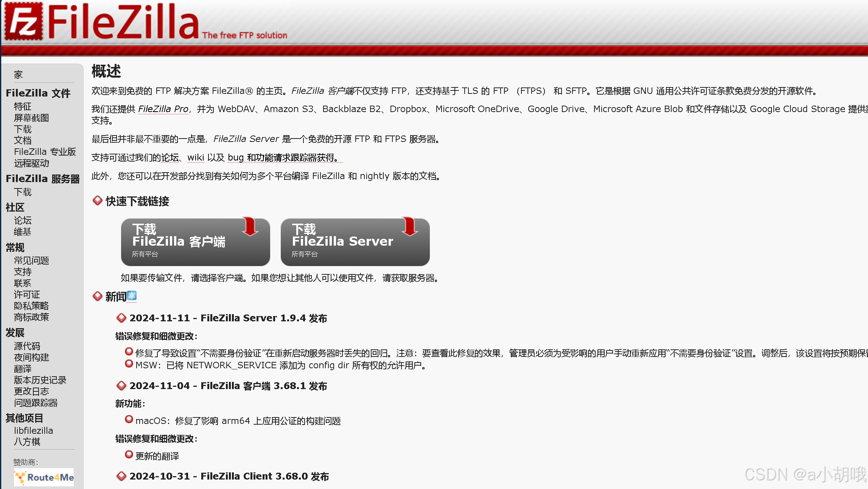Open 源代码 under 发展 section

pos(27,346)
